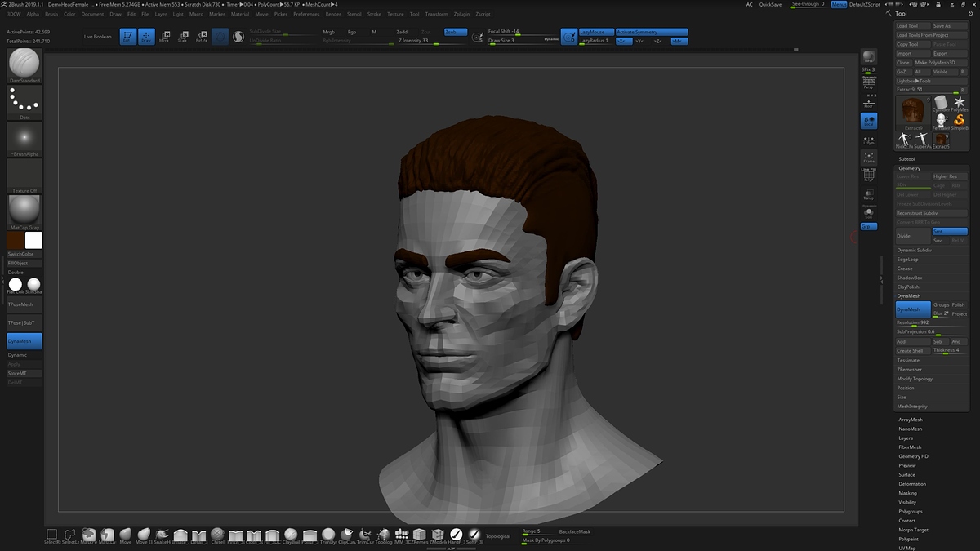Activate the Edit mode button

pos(128,37)
